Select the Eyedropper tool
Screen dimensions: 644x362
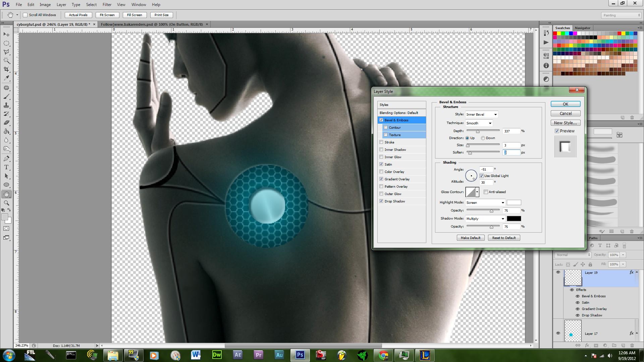[x=6, y=78]
